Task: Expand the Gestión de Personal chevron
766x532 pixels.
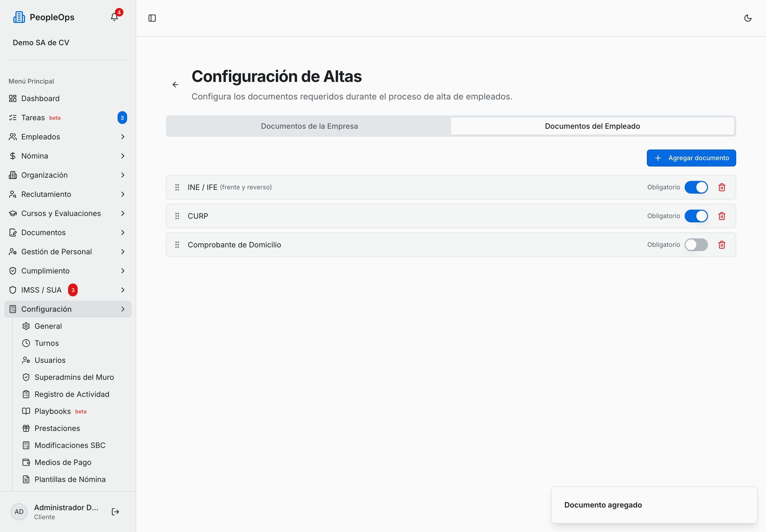Action: [x=123, y=252]
